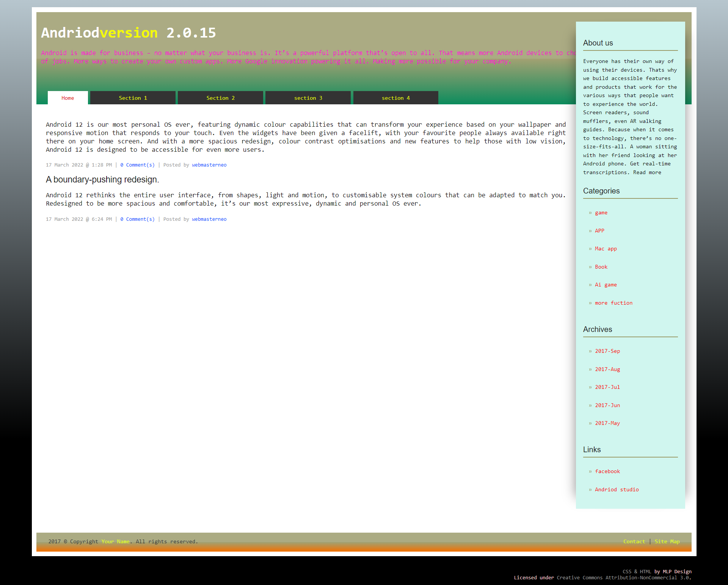Click Read more in About us

pyautogui.click(x=647, y=172)
